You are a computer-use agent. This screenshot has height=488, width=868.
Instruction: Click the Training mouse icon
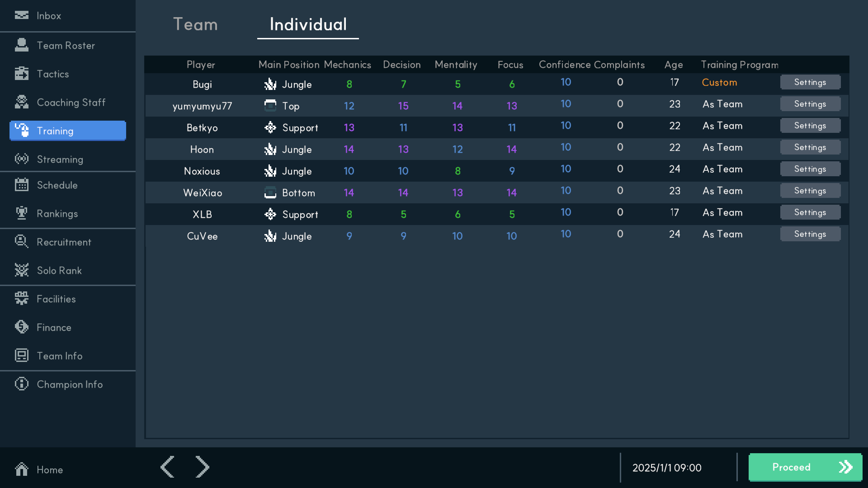coord(21,130)
